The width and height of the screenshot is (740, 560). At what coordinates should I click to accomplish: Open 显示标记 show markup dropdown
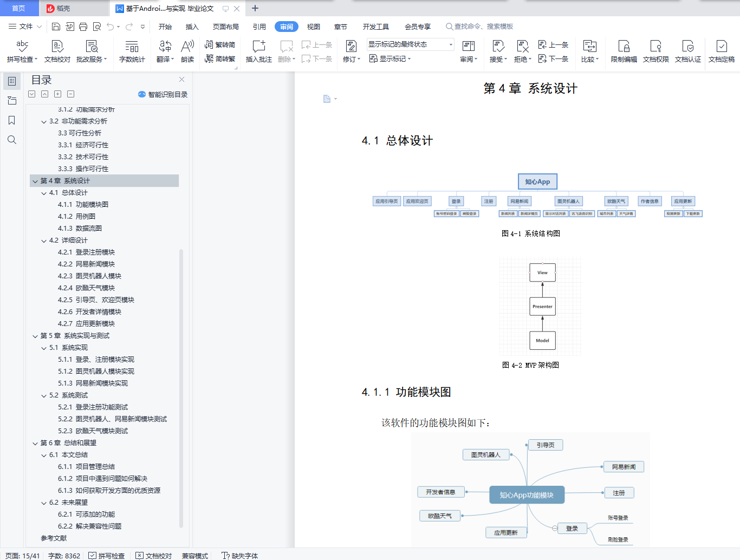[x=391, y=59]
